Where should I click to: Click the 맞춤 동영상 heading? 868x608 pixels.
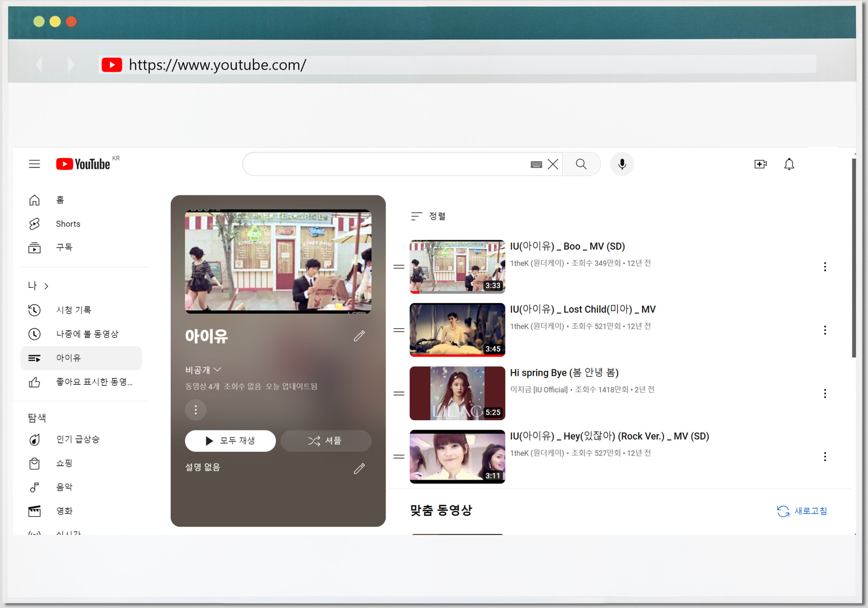pyautogui.click(x=441, y=510)
